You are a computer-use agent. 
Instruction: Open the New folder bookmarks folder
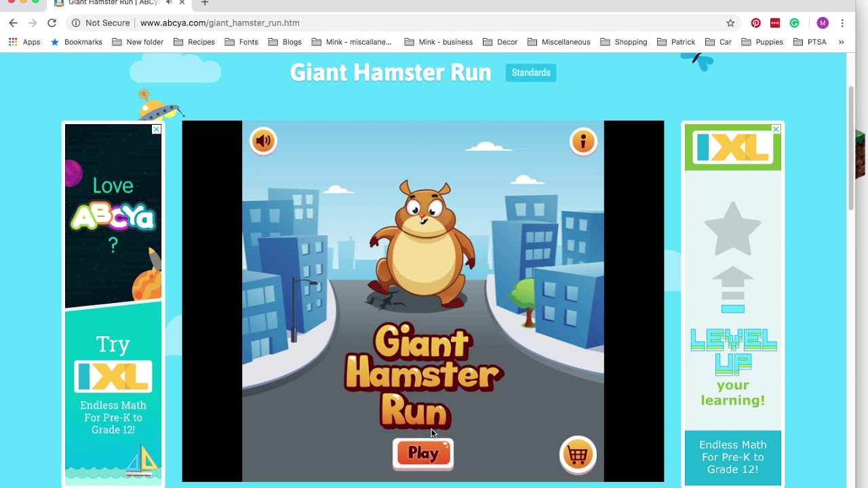tap(138, 42)
